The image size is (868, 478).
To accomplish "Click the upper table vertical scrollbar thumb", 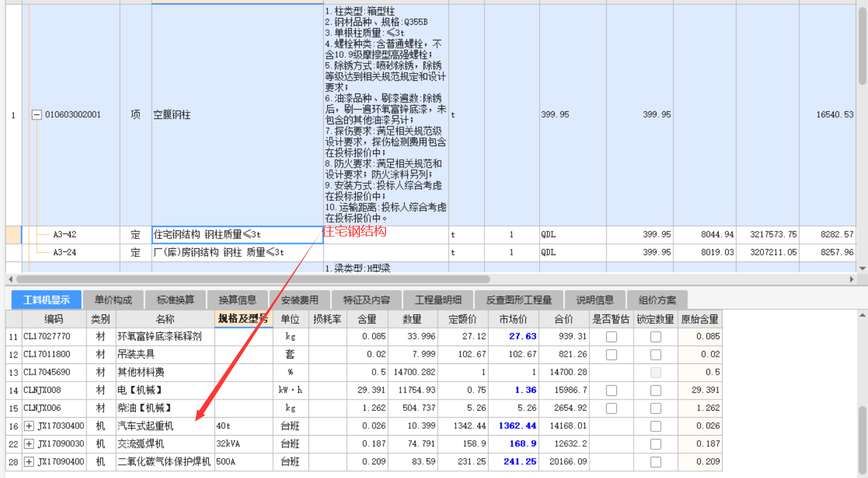I will coord(862,47).
